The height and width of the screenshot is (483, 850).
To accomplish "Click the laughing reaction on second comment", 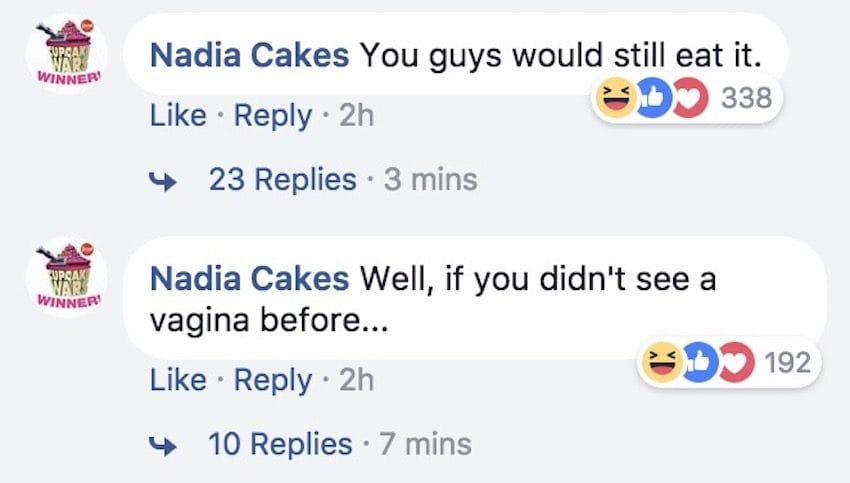I will tap(662, 362).
